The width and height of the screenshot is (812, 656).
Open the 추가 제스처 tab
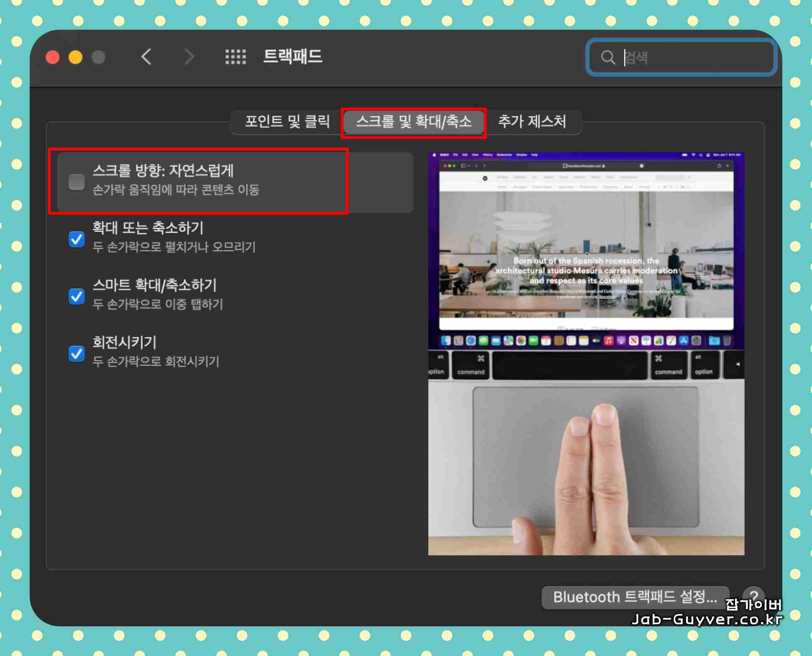(x=532, y=122)
